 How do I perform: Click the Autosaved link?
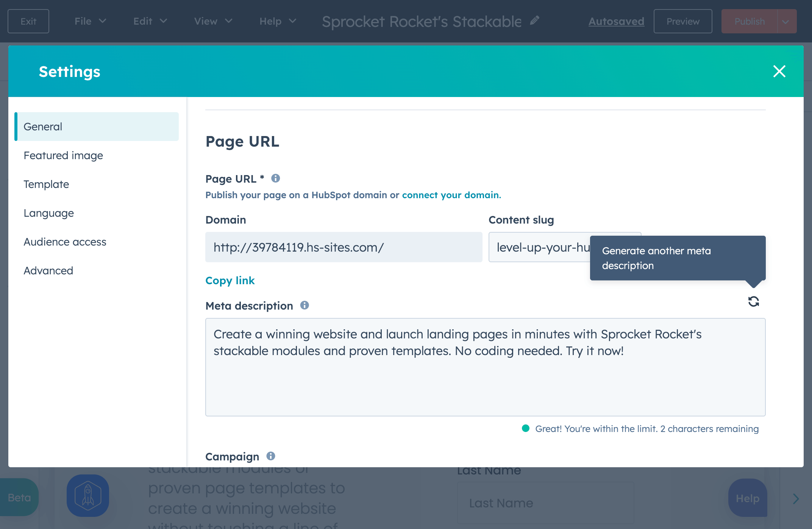[x=616, y=22]
